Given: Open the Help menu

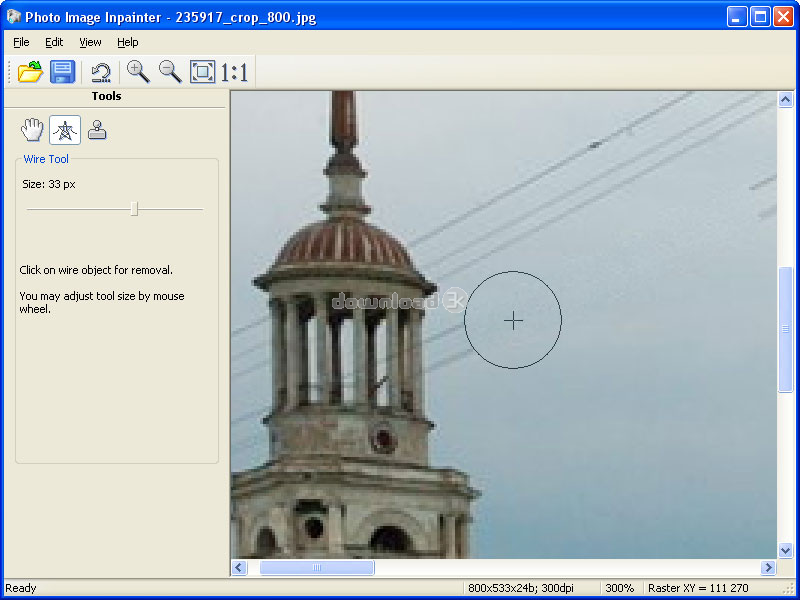Looking at the screenshot, I should (127, 42).
